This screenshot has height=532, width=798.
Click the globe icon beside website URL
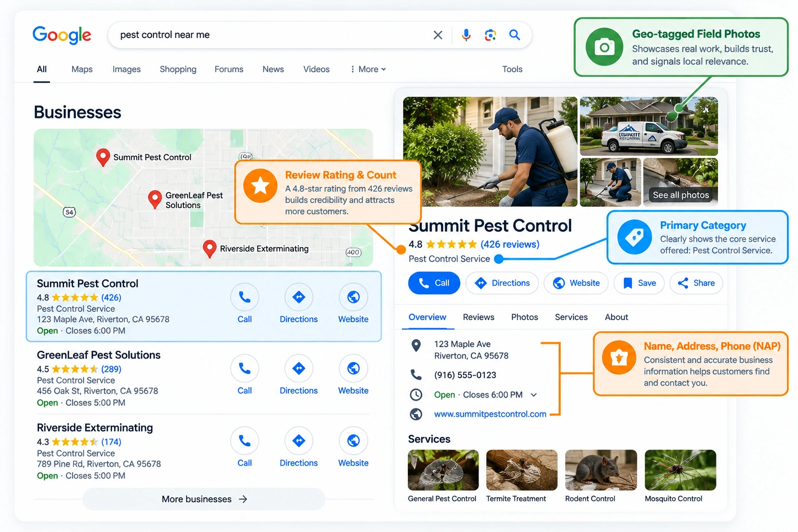pos(416,414)
